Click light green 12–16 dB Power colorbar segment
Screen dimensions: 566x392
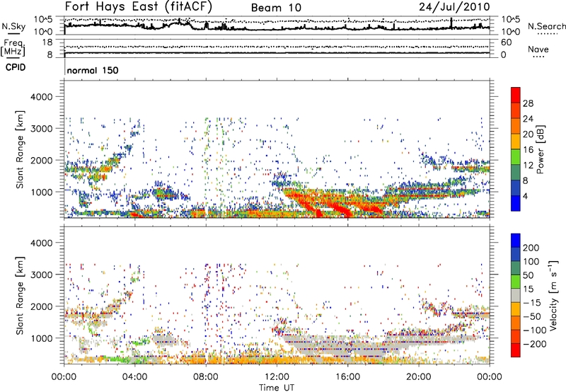click(516, 156)
